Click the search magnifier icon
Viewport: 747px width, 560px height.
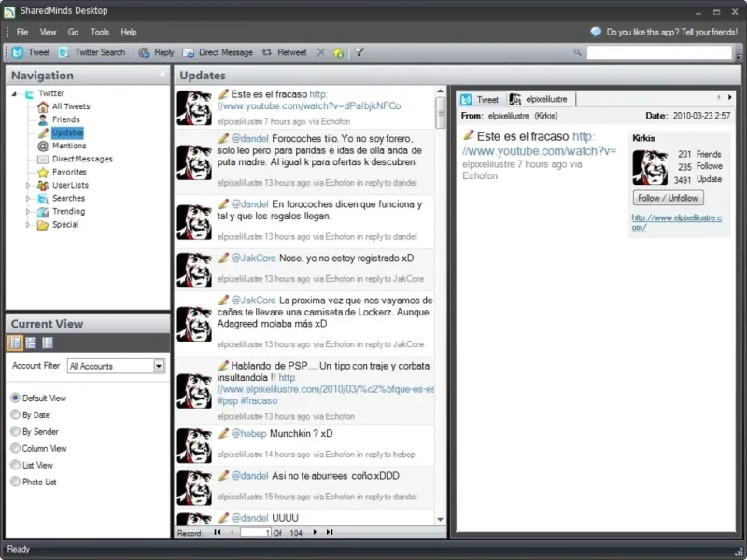tap(577, 52)
